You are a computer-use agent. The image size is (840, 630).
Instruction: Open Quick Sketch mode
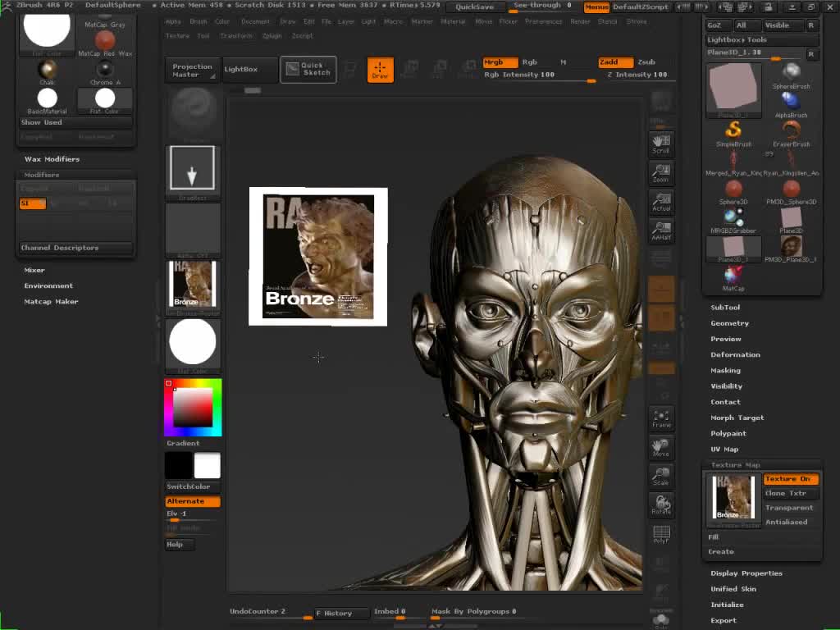point(308,69)
